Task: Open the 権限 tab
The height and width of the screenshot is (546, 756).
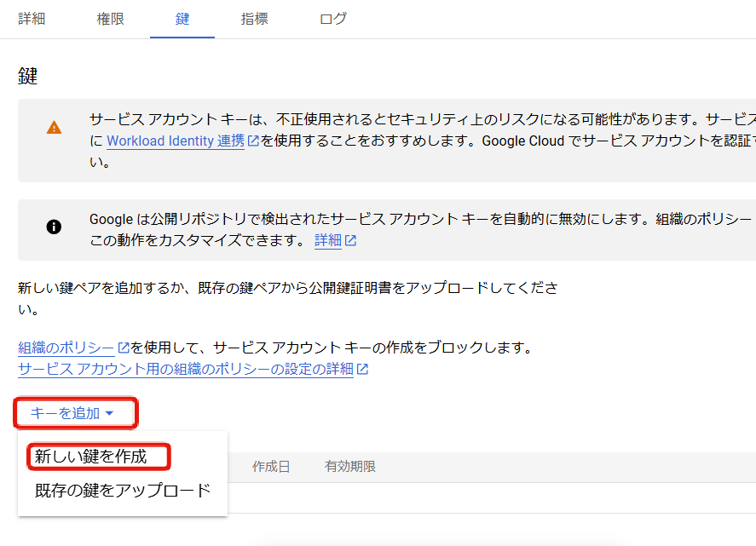Action: click(111, 19)
